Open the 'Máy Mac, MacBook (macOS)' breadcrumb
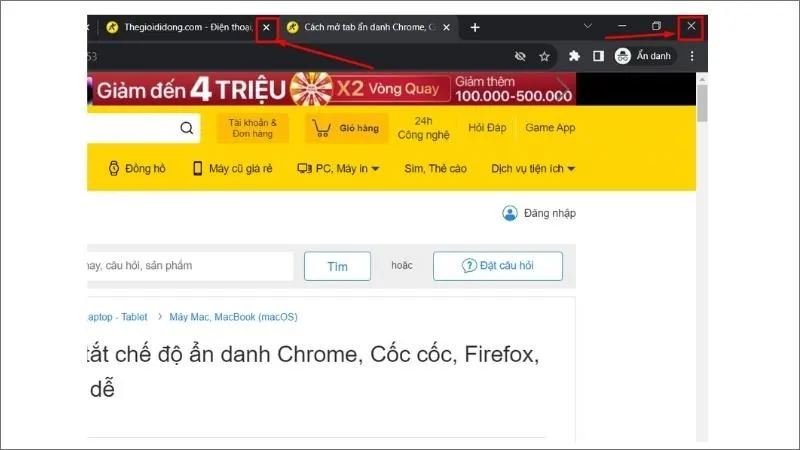Screen dimensions: 800x450 pos(233,317)
